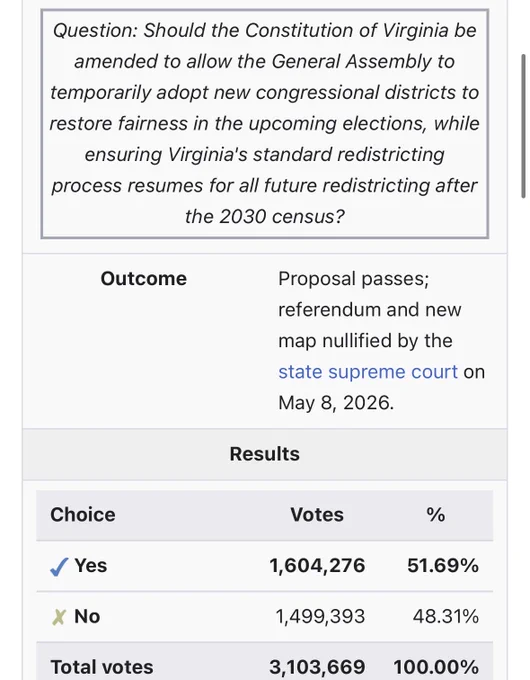This screenshot has height=680, width=530.
Task: Select the Yes vote count 1,604,276
Action: [317, 566]
